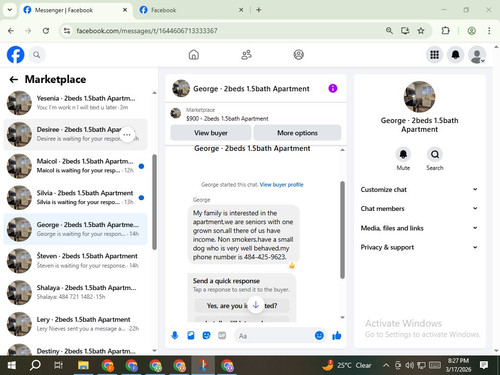Focus the Aa message input field
Screen dimensions: 500x375
coord(275,336)
